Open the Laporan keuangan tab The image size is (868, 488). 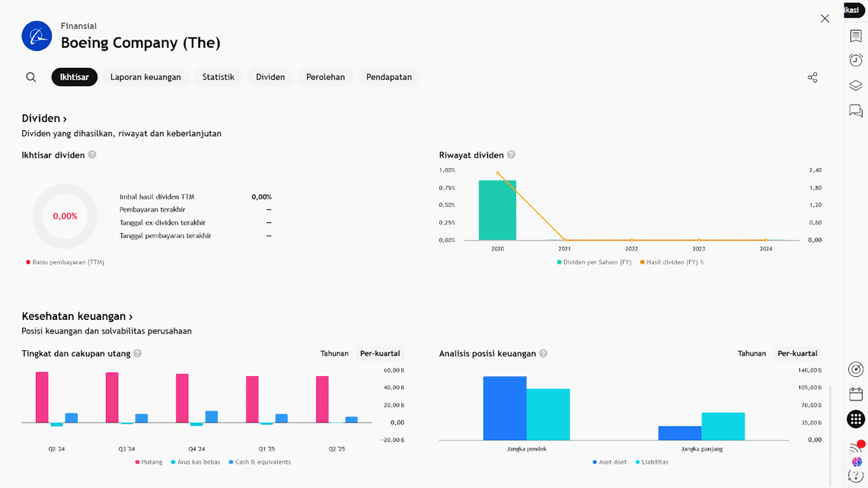[x=145, y=77]
